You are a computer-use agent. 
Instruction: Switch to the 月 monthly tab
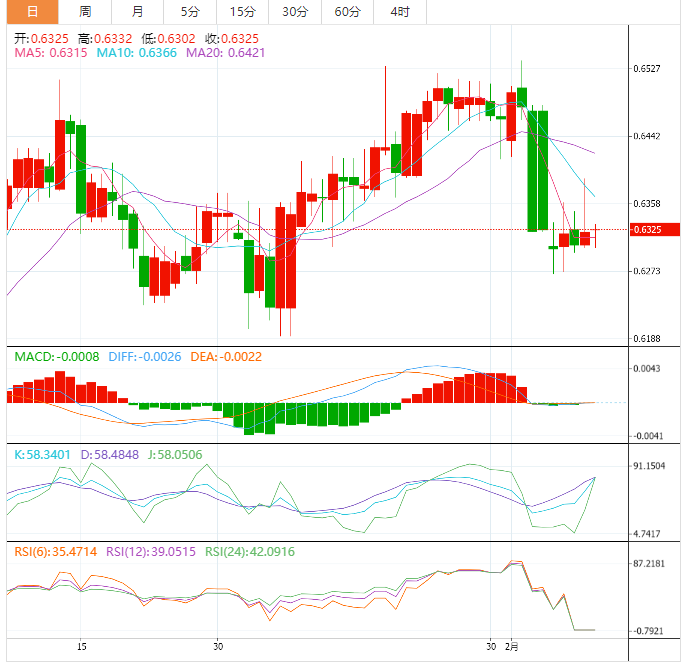click(x=138, y=12)
